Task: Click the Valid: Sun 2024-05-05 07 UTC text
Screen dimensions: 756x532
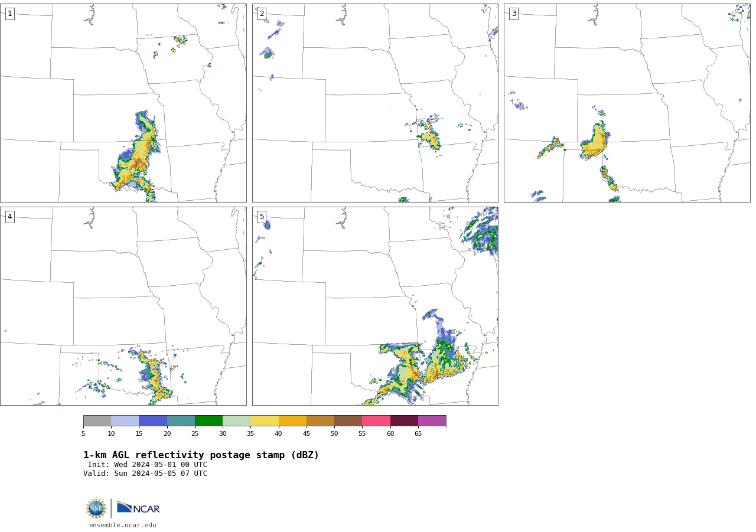Action: 145,474
